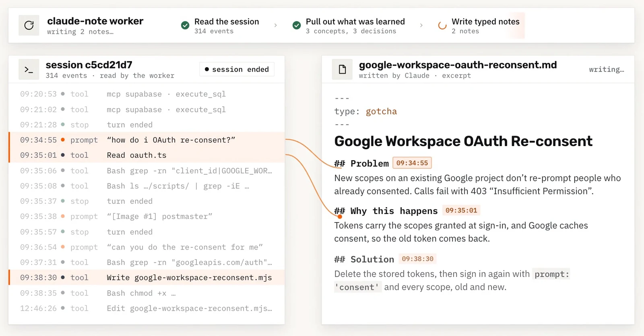Open the Read the session step
The height and width of the screenshot is (336, 644).
coord(220,26)
